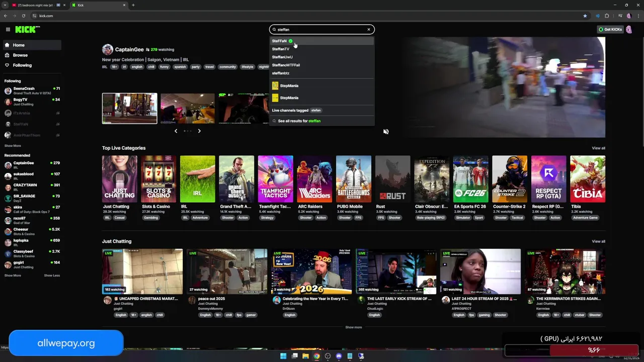Open Tibia category card
This screenshot has width=644, height=362.
[x=588, y=179]
